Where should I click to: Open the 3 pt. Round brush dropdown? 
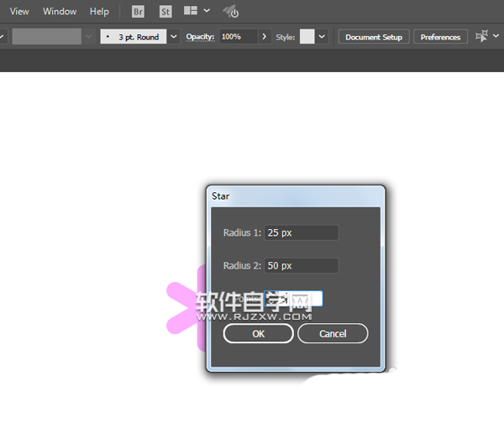point(174,37)
